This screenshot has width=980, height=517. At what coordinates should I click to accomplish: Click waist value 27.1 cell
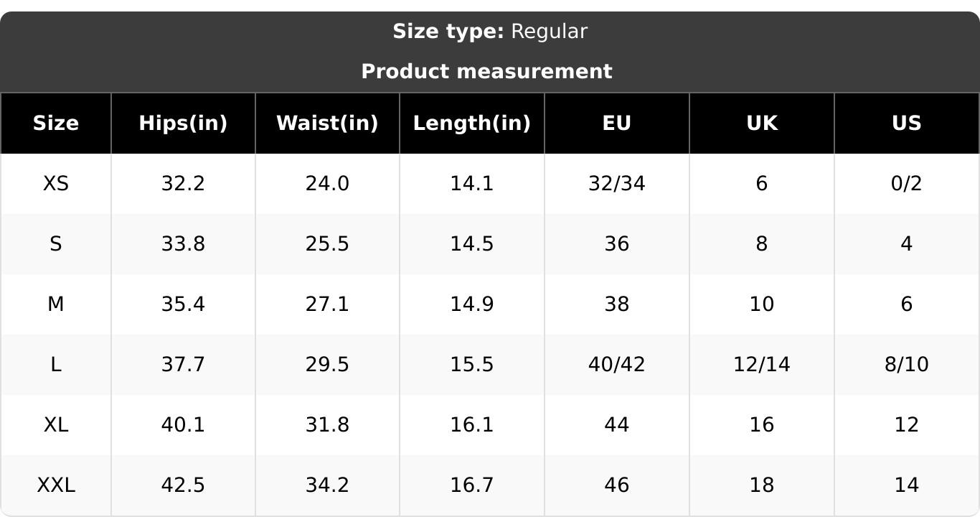(327, 304)
